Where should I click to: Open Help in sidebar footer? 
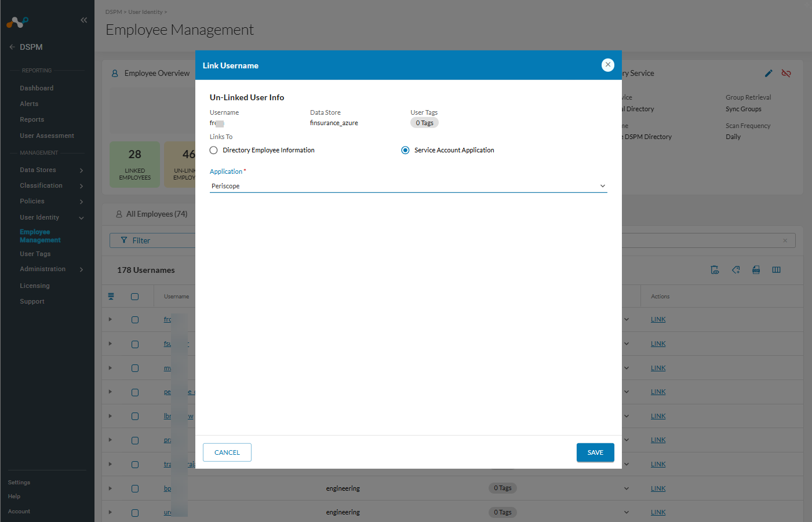coord(14,497)
